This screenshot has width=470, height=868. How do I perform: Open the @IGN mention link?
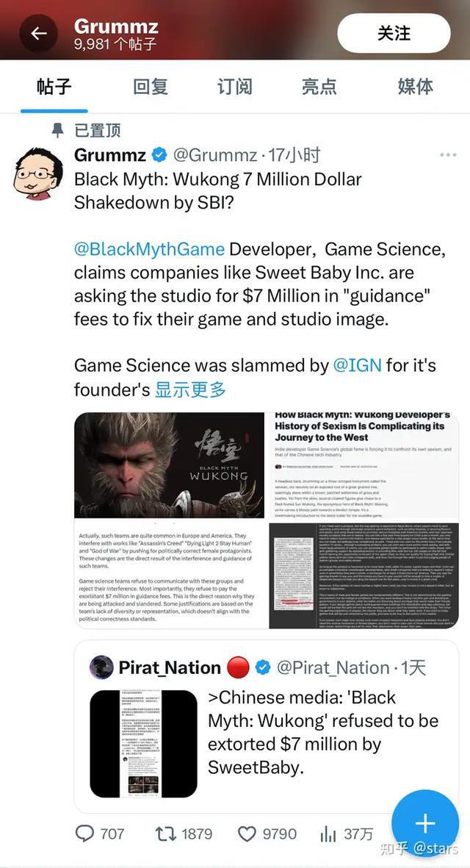(357, 365)
